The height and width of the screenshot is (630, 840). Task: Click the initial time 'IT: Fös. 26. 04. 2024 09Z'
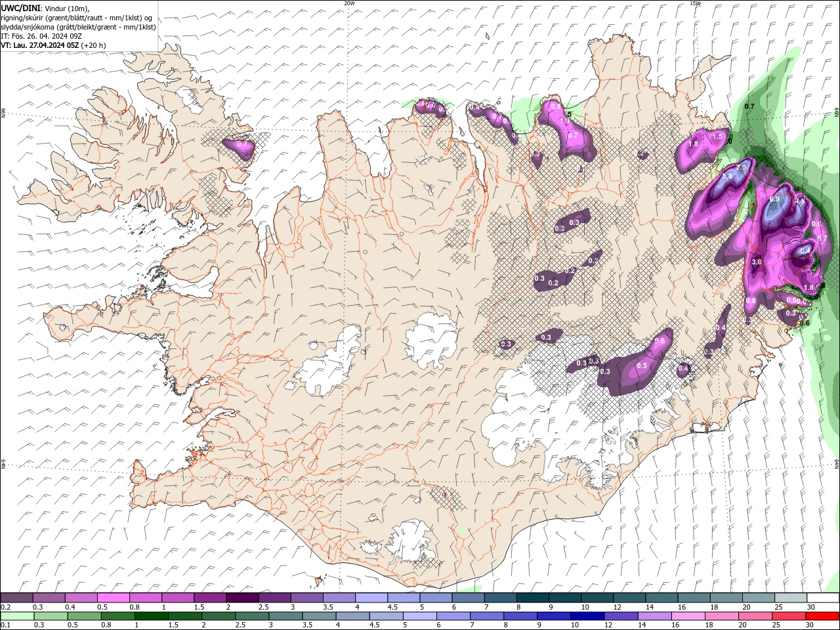[x=41, y=36]
